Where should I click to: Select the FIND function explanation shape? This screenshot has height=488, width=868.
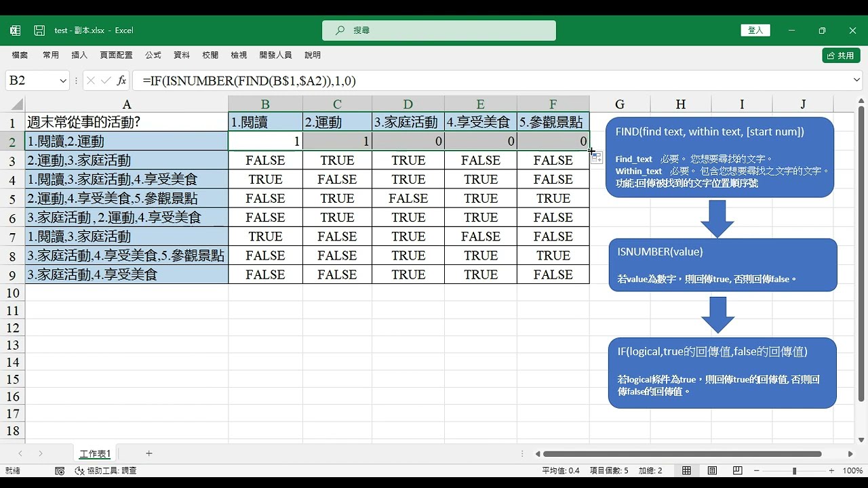click(719, 158)
